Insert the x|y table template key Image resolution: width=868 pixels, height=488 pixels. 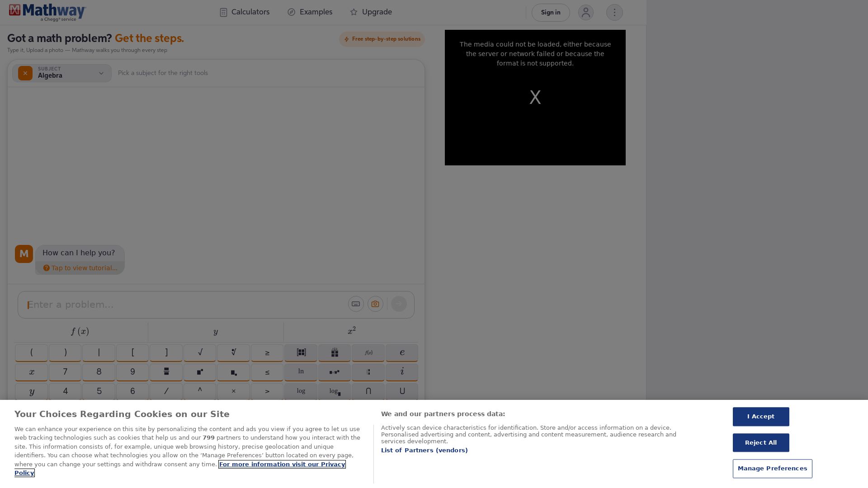335,352
